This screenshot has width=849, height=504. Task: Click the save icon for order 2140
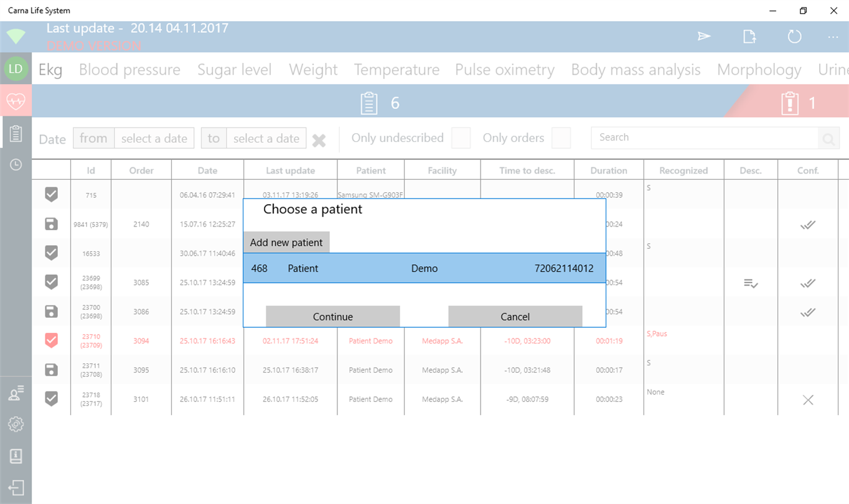click(x=52, y=224)
